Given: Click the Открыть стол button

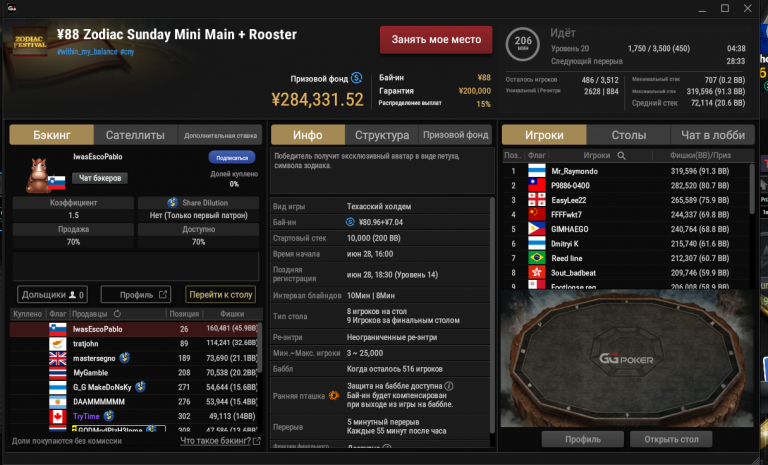Looking at the screenshot, I should pos(671,439).
